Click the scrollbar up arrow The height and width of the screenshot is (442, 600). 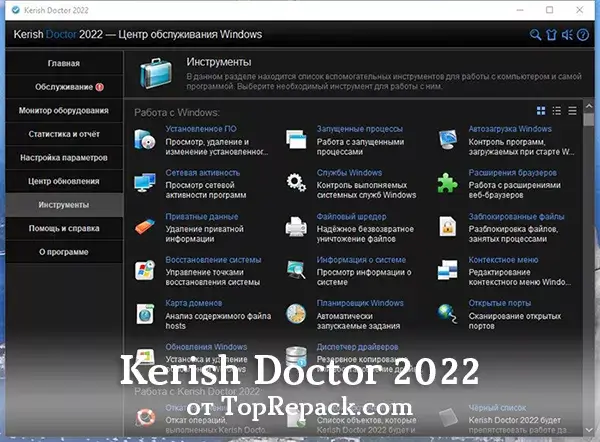click(589, 106)
